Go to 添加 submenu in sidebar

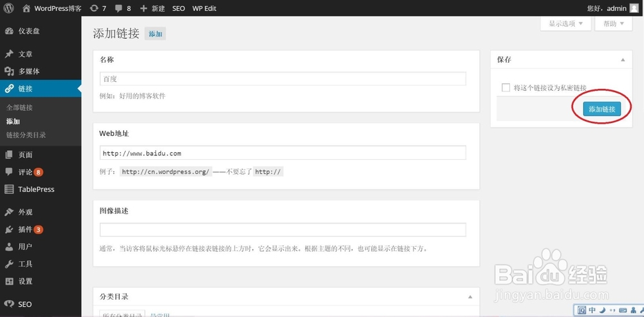coord(13,121)
